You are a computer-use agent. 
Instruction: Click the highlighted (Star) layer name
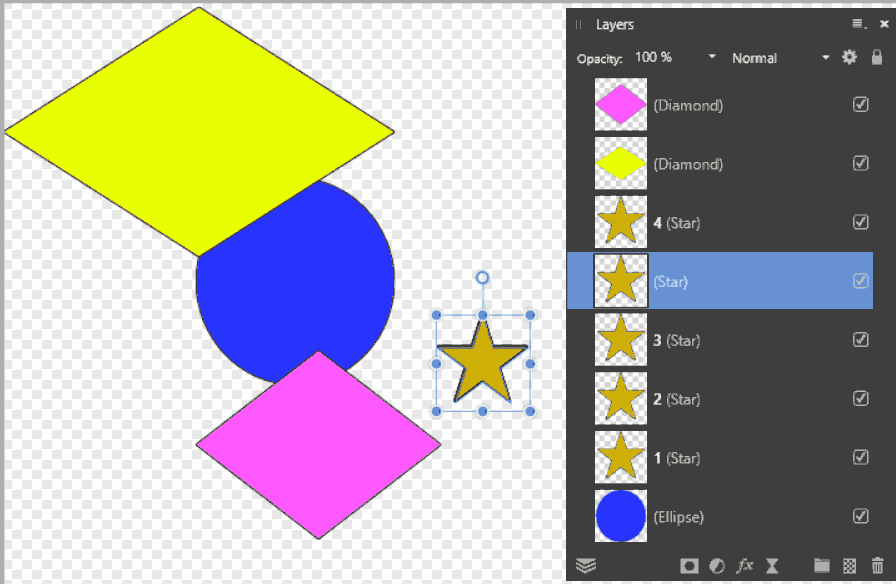671,282
